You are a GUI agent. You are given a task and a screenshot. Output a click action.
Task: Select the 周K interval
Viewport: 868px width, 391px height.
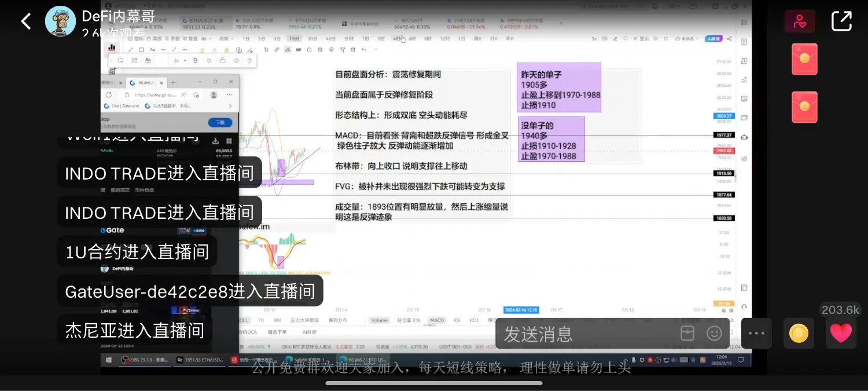[x=477, y=39]
